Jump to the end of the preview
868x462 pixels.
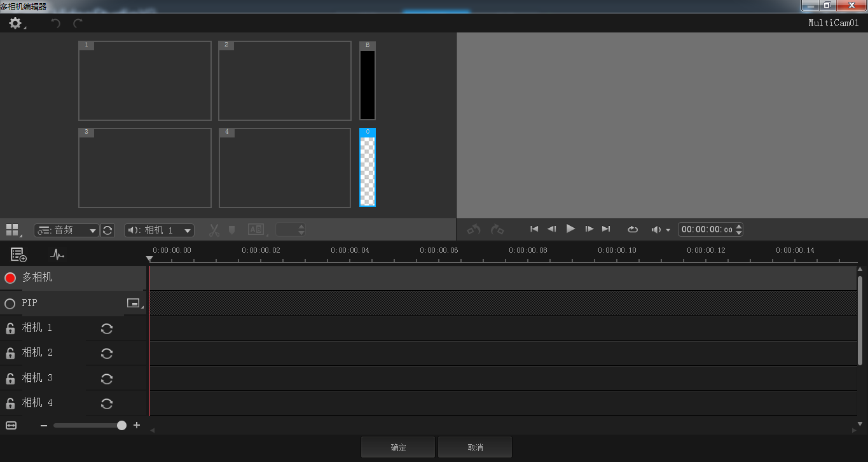tap(606, 229)
